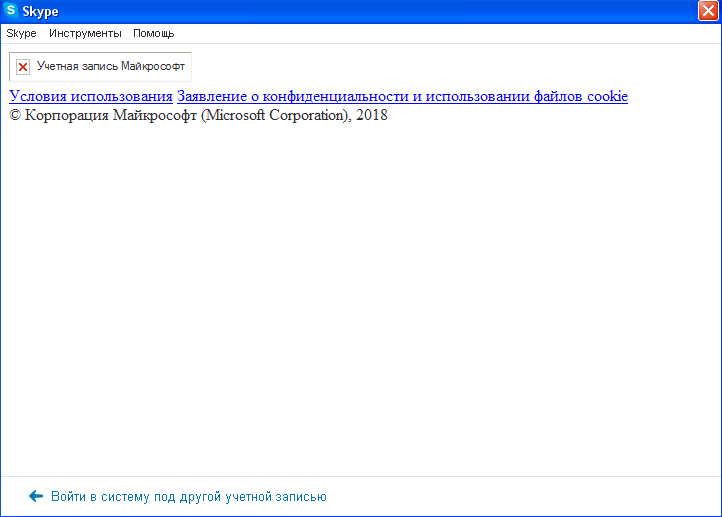This screenshot has height=517, width=722.
Task: Click the blue back arrow icon
Action: [x=36, y=496]
